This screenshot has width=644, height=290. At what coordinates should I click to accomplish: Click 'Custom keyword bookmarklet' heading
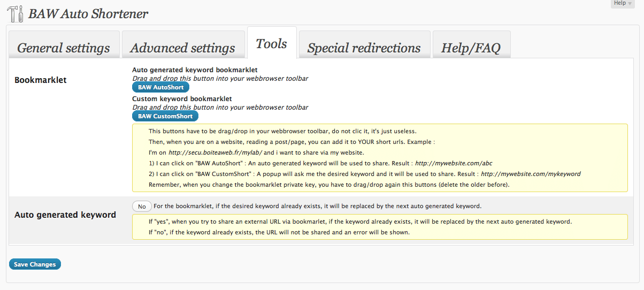coord(182,99)
